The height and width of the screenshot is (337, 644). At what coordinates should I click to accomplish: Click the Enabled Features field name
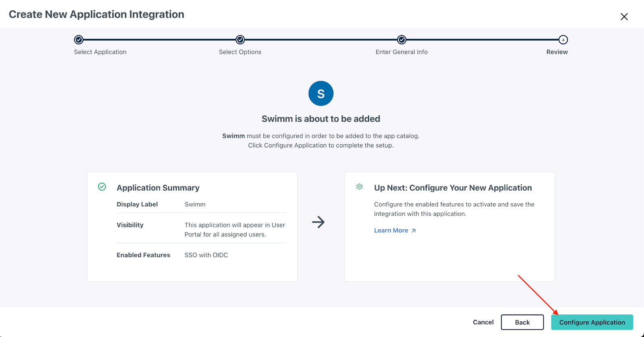(143, 255)
